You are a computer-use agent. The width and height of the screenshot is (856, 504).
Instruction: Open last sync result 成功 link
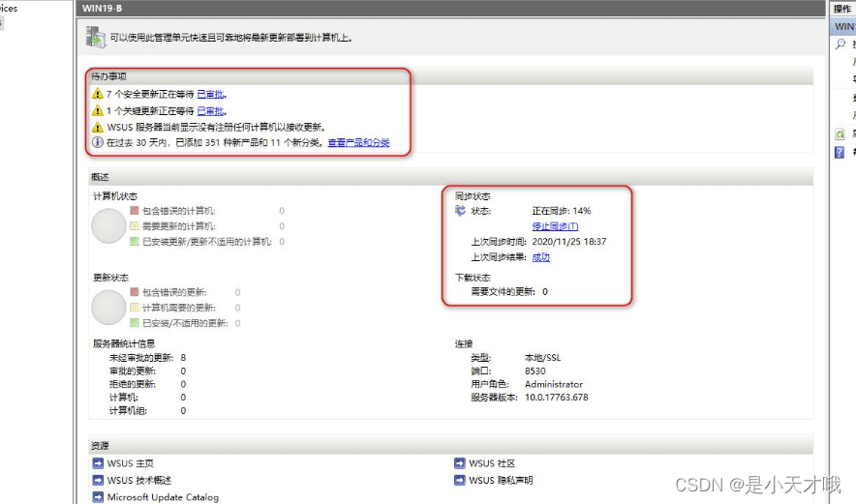541,257
